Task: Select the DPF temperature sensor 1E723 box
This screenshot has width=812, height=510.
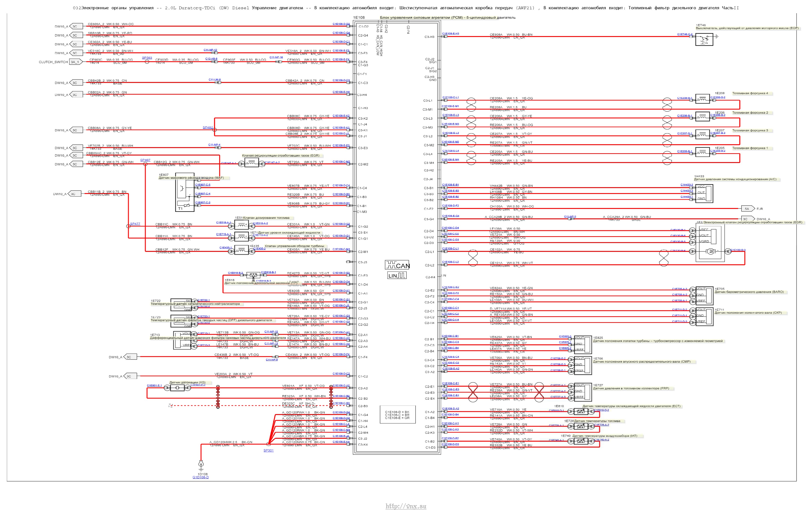Action: [181, 321]
